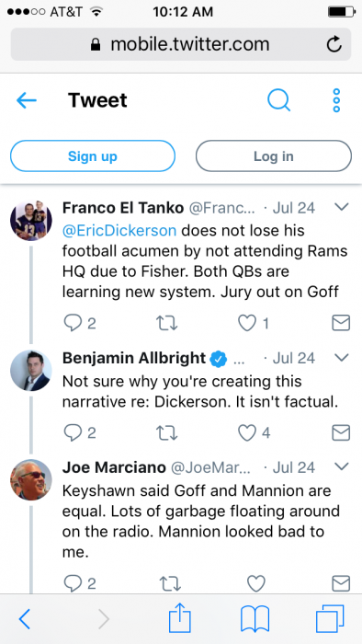362x644 pixels.
Task: Click the Sign up button
Action: (x=93, y=156)
